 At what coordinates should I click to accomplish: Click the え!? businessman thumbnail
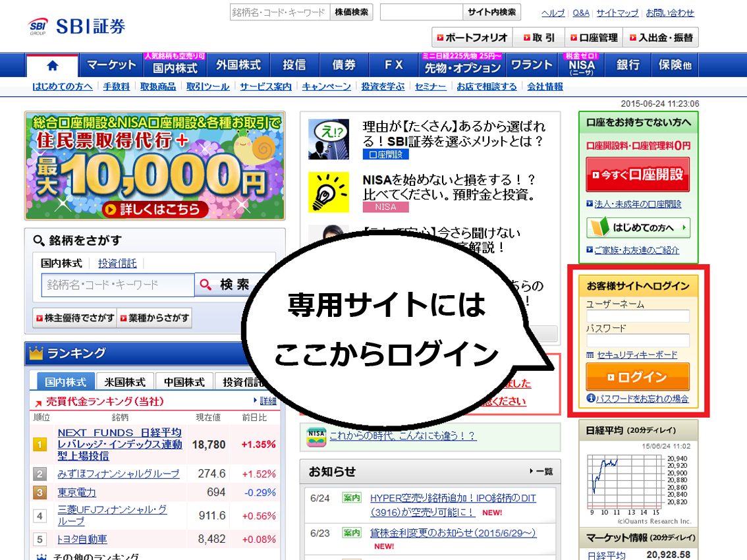coord(328,139)
